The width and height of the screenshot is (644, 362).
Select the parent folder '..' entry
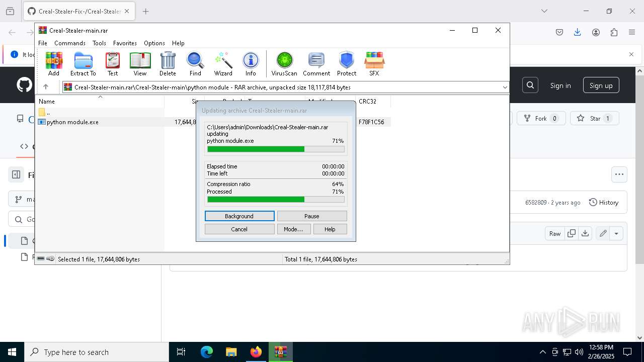(x=44, y=113)
